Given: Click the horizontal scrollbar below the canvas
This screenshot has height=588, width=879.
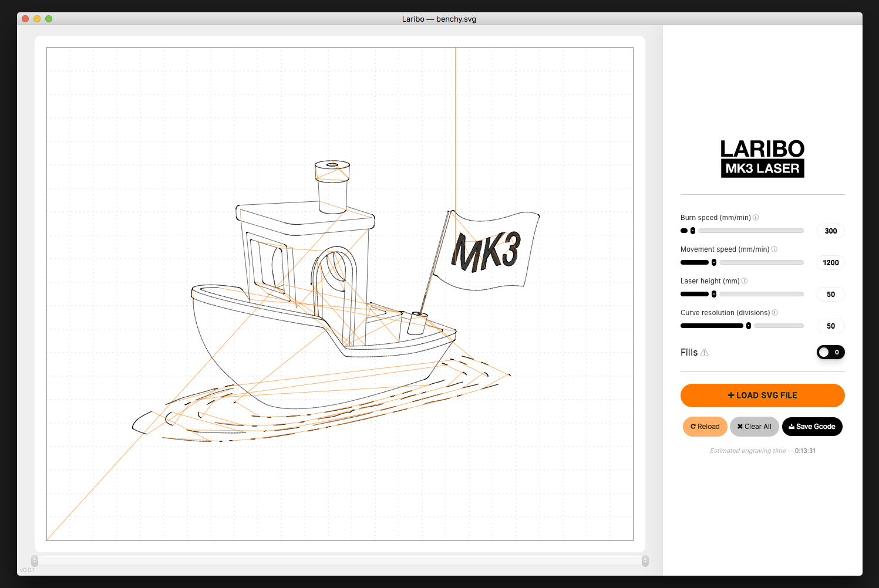Looking at the screenshot, I should pyautogui.click(x=341, y=559).
